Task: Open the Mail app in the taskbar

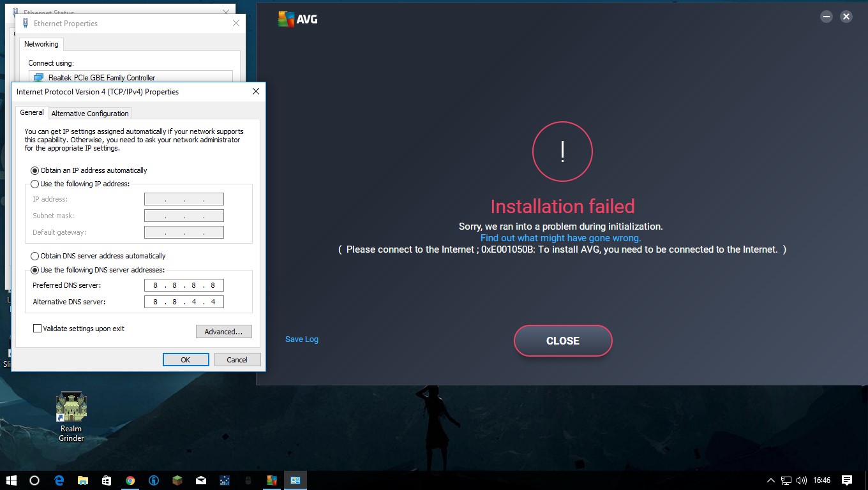Action: 201,480
